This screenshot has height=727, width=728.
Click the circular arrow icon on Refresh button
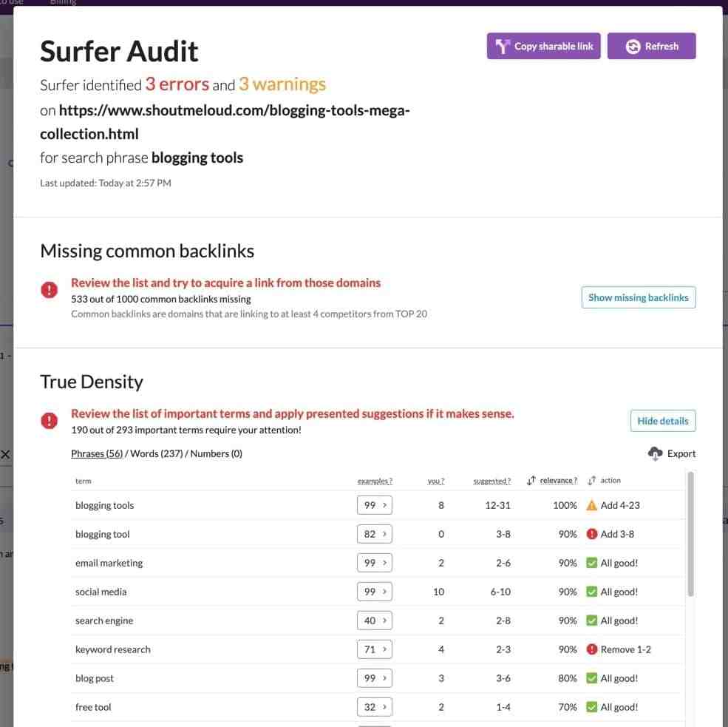click(x=632, y=46)
